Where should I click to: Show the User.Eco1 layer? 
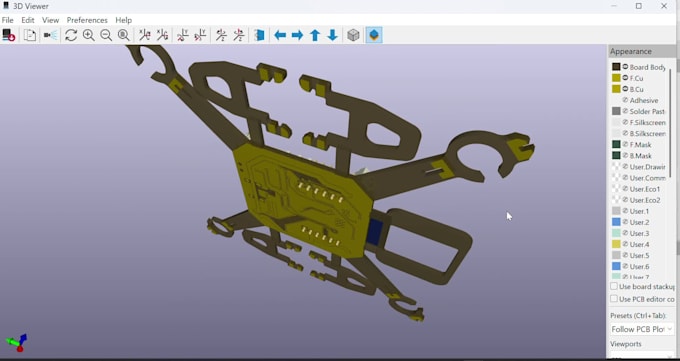(625, 189)
